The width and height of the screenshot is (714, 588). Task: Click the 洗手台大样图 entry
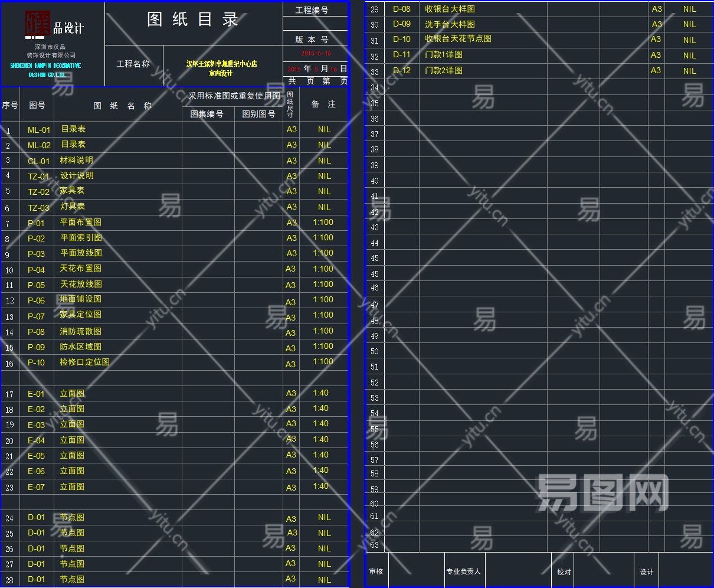(x=450, y=24)
